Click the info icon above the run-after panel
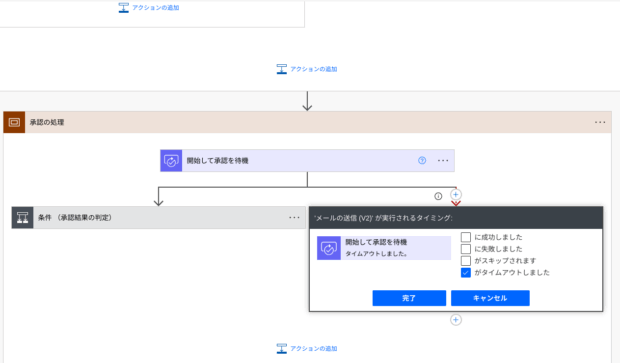 coord(438,196)
